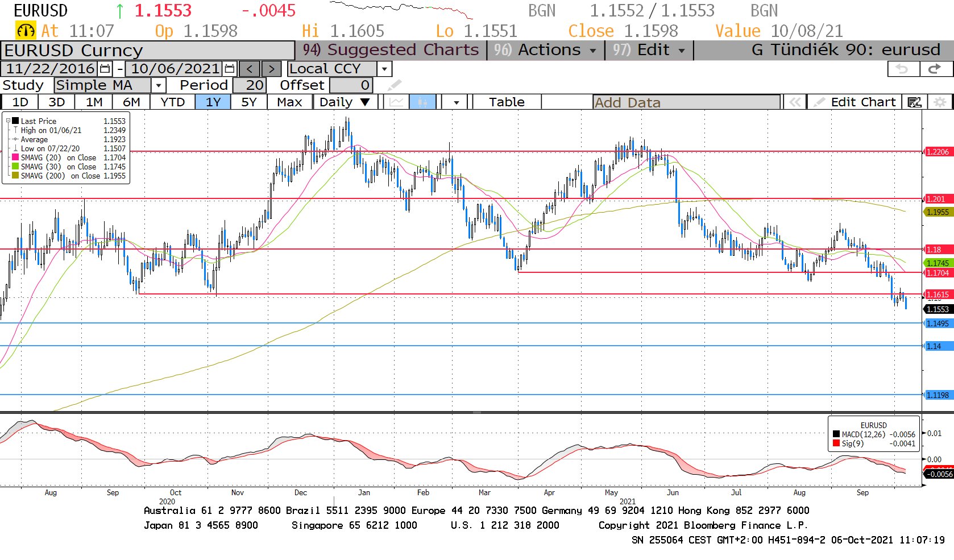Click the 1.2206 resistance level label
Image resolution: width=954 pixels, height=560 pixels.
pyautogui.click(x=938, y=152)
